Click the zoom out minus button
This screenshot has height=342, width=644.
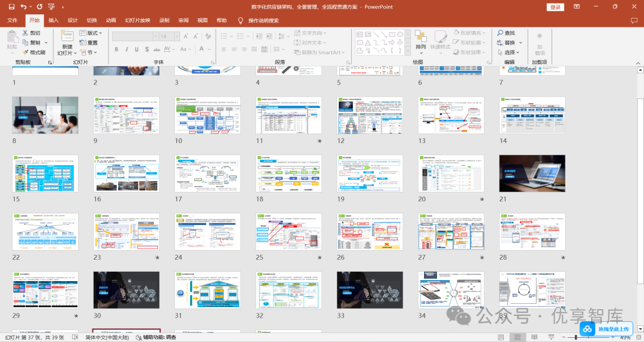(563, 337)
